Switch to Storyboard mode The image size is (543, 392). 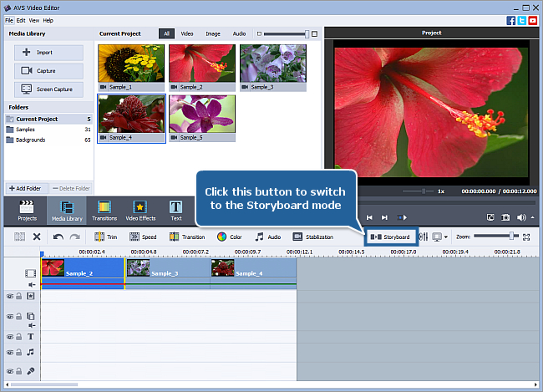click(390, 237)
